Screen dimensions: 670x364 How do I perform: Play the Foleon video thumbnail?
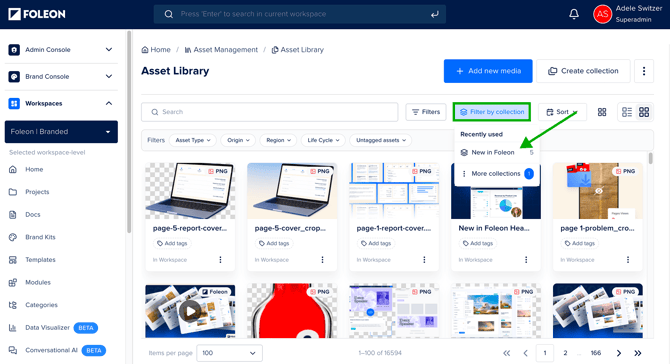pos(190,311)
